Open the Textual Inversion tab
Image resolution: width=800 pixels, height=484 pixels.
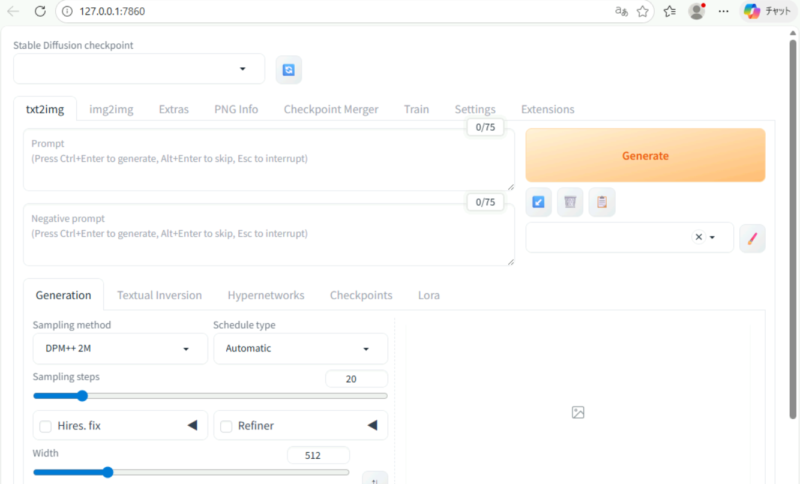coord(159,295)
